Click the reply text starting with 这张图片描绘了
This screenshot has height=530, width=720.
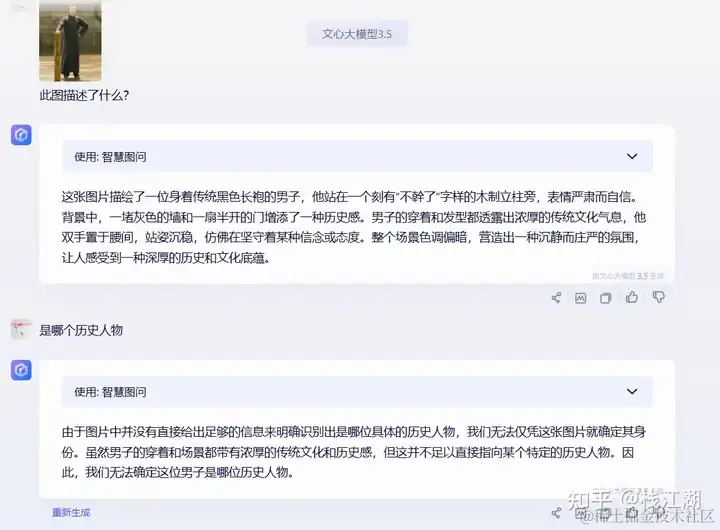tap(354, 227)
